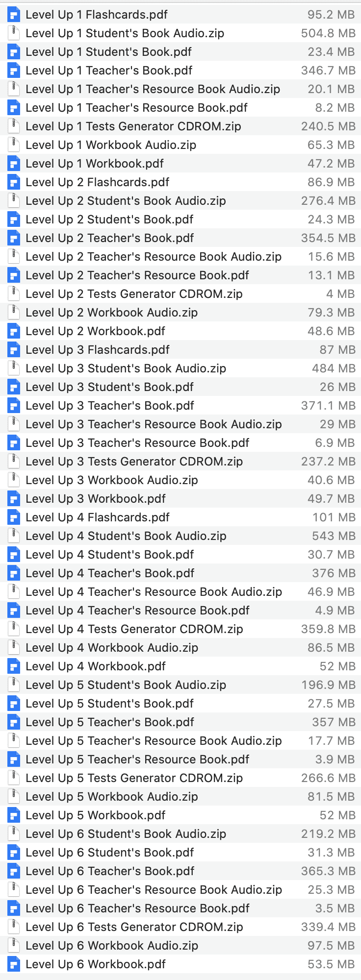Click the PDF icon for Level Up 1 Flashcards
The height and width of the screenshot is (980, 361).
[13, 14]
